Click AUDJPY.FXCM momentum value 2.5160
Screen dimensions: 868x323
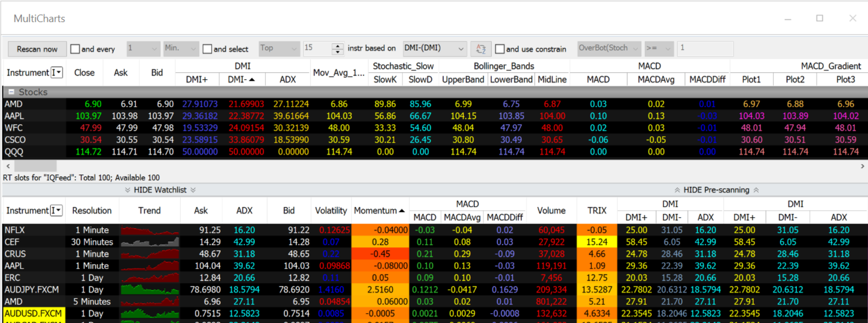379,289
